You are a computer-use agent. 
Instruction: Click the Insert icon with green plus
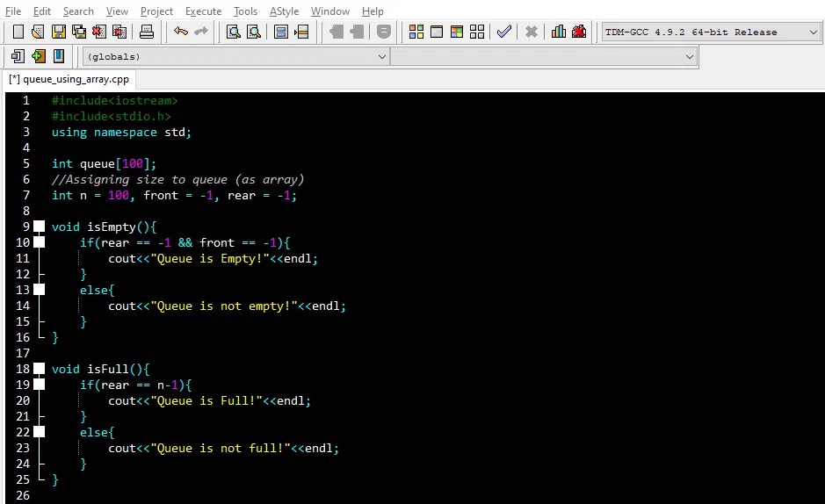[x=39, y=56]
